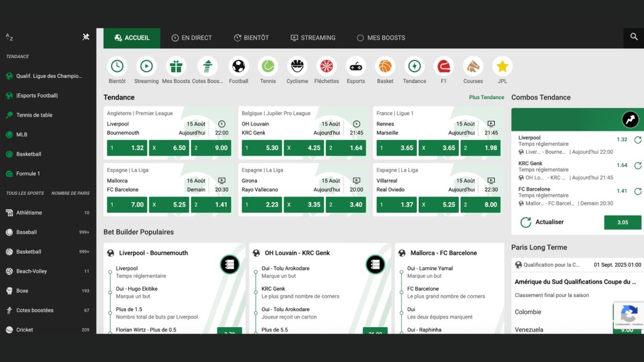Open Athlétisme sport in sidebar
Viewport: 644px width, 362px height.
coord(48,212)
